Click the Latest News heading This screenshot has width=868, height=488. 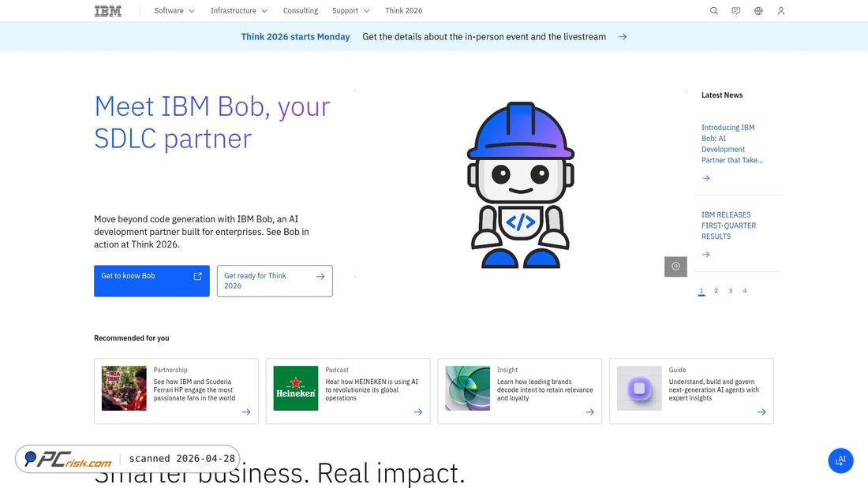pyautogui.click(x=722, y=95)
